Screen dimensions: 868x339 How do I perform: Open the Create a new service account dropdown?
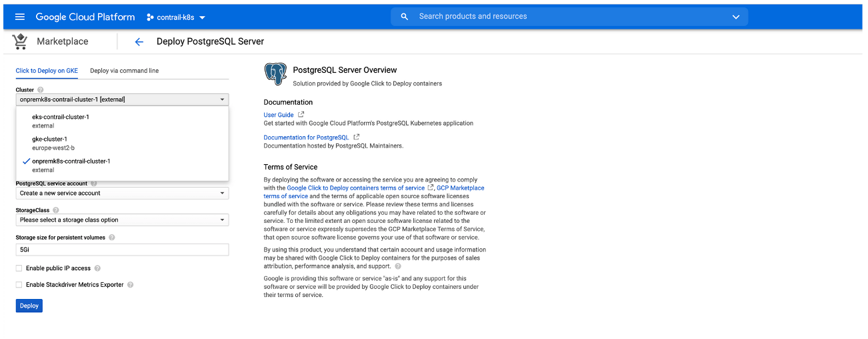(x=122, y=193)
